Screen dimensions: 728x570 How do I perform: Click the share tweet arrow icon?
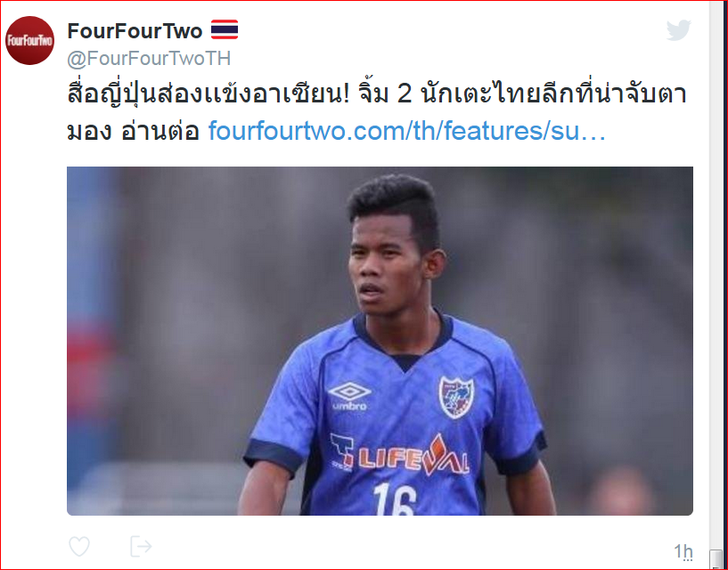(x=141, y=546)
